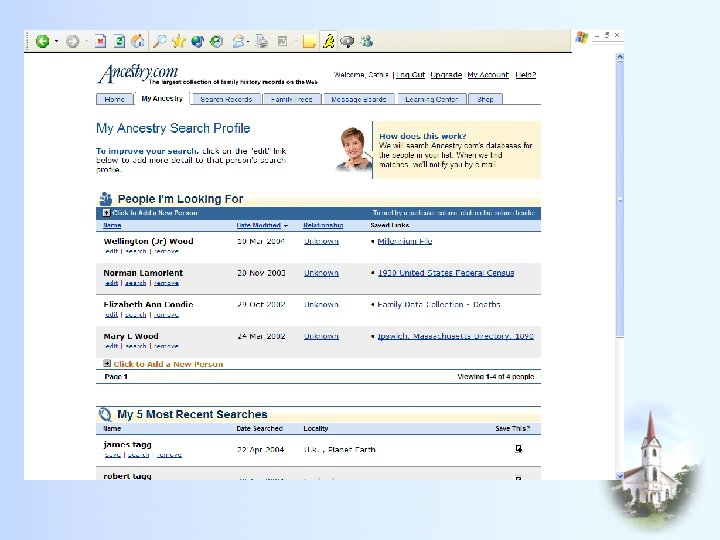Open the My Account link
The height and width of the screenshot is (540, 720).
(488, 74)
